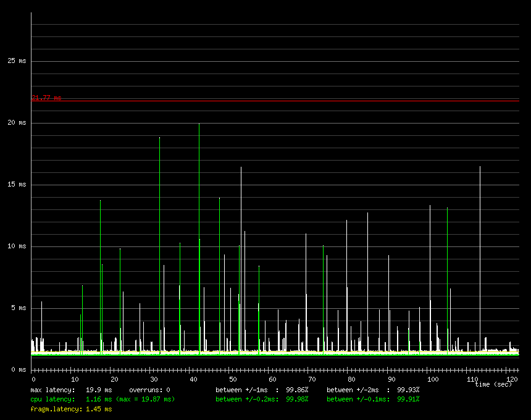
Task: Select the 0 ms axis label
Action: coord(19,369)
